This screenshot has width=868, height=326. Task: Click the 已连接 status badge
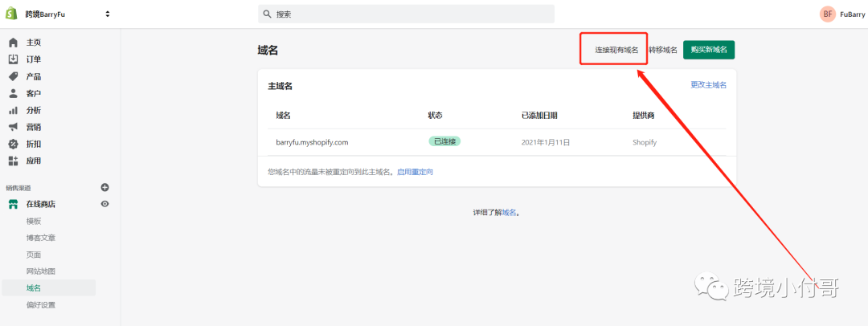click(444, 141)
